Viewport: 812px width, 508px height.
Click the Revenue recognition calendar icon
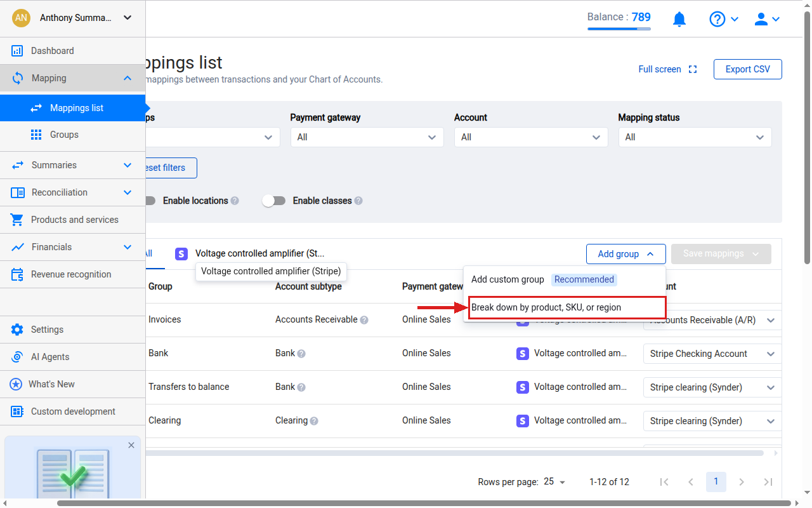(x=18, y=274)
